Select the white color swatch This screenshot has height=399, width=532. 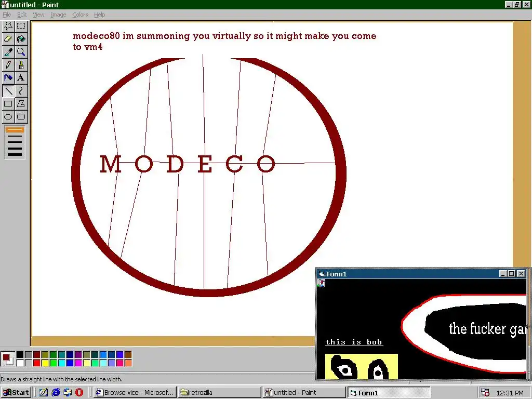tap(20, 363)
